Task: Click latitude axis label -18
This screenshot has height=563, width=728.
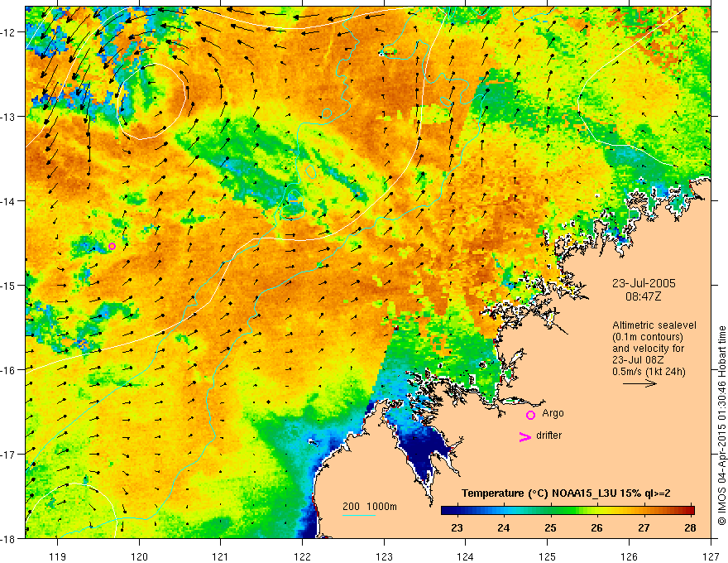Action: tap(9, 538)
